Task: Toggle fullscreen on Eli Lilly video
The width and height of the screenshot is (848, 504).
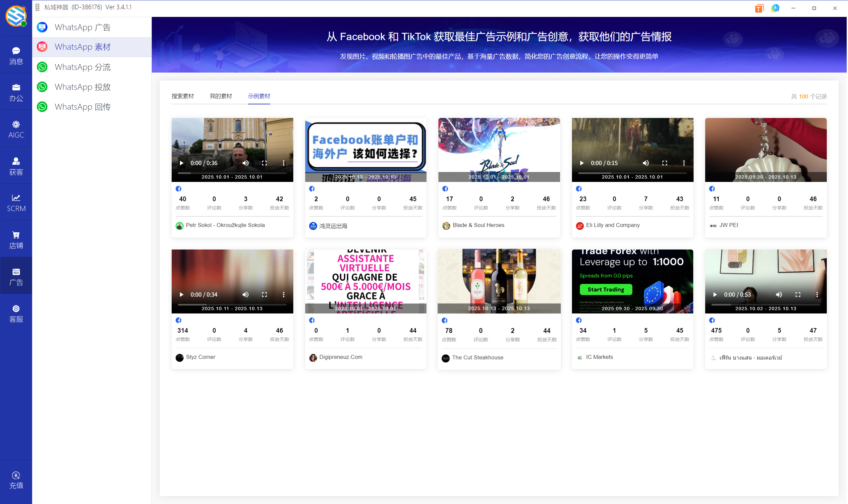Action: [665, 163]
